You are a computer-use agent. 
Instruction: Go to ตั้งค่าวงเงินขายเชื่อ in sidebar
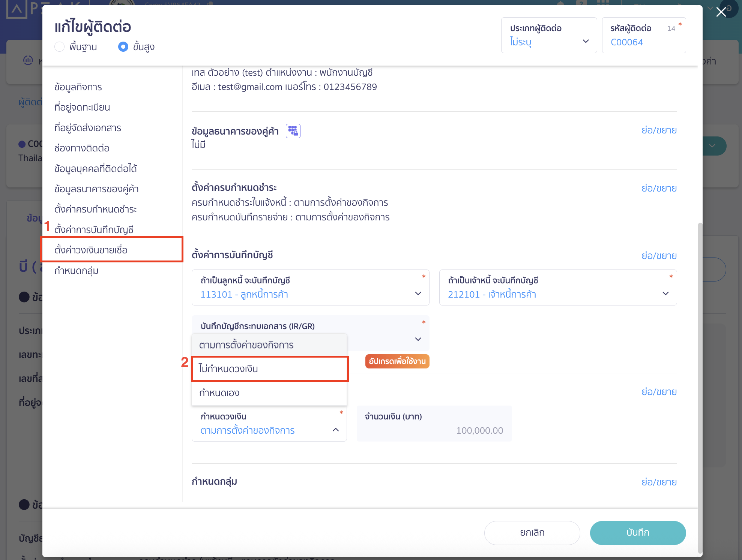coord(91,250)
